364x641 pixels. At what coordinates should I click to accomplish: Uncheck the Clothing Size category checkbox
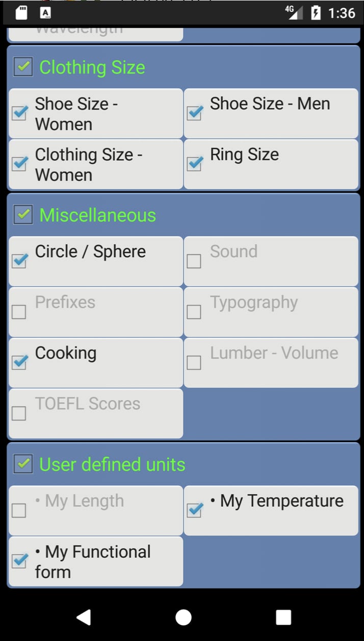pyautogui.click(x=22, y=67)
